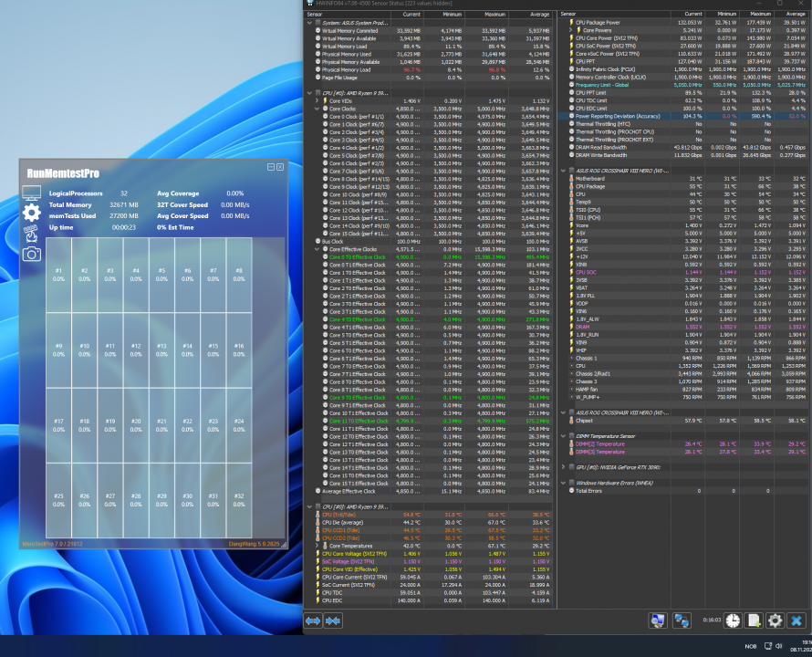The width and height of the screenshot is (812, 657).
Task: Collapse the Core Clocks tree node
Action: pyautogui.click(x=316, y=109)
